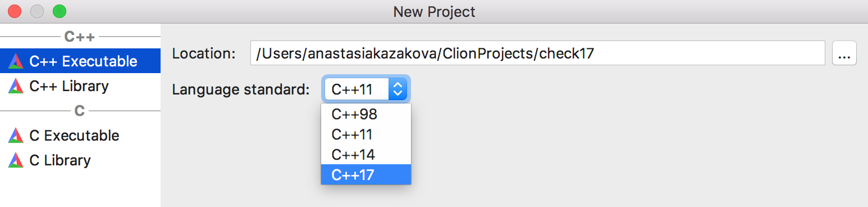This screenshot has width=868, height=207.
Task: Close the New Project dialog window
Action: 15,11
